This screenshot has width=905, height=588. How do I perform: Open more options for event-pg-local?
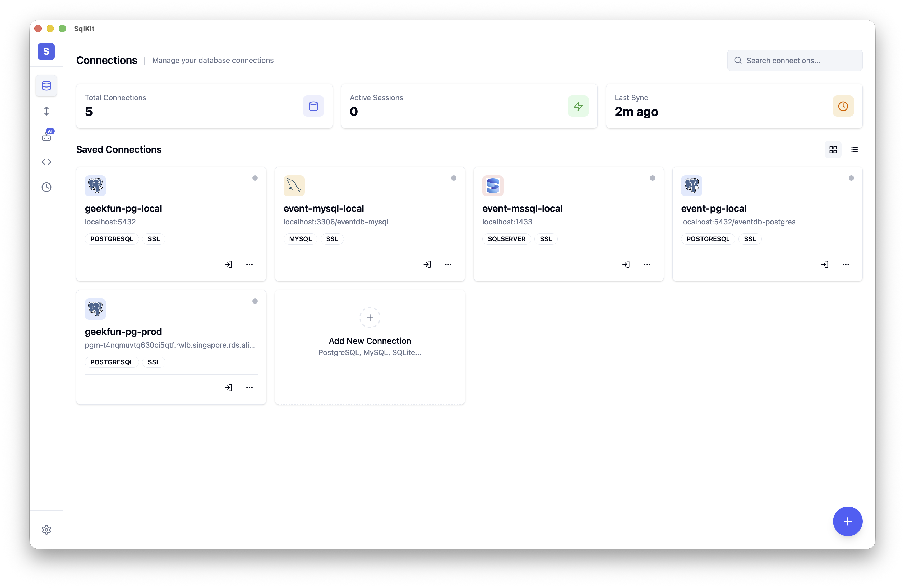(845, 264)
